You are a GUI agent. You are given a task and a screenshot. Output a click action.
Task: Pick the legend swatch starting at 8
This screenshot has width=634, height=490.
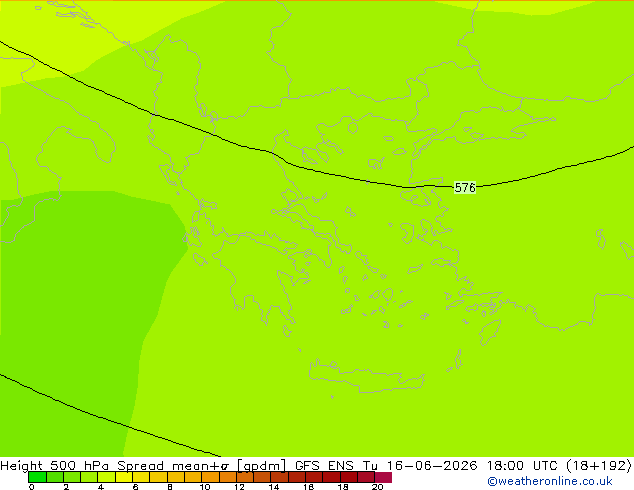tap(176, 477)
